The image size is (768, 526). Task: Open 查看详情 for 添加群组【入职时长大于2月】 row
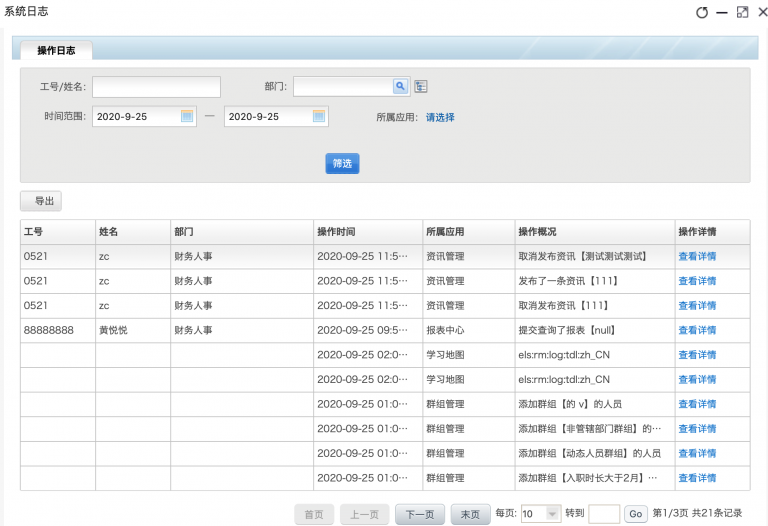click(x=697, y=478)
